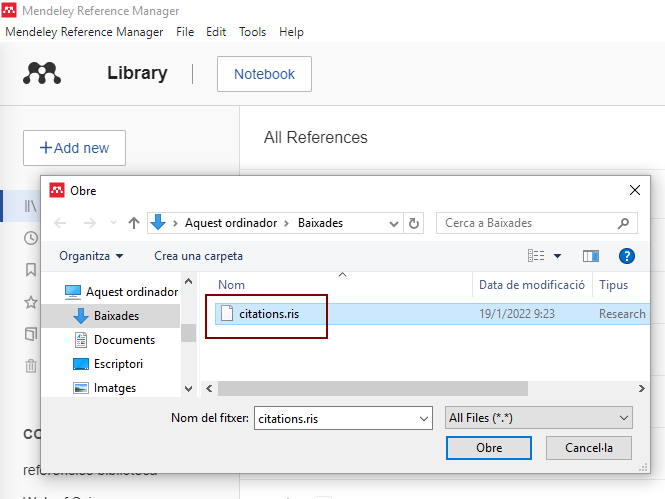The height and width of the screenshot is (499, 665).
Task: Select Recently Added clock icon in sidebar
Action: (31, 238)
